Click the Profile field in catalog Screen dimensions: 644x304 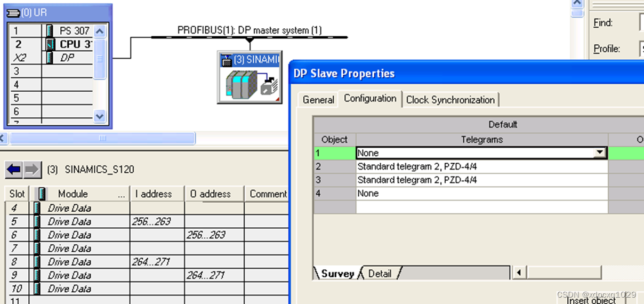click(x=641, y=49)
